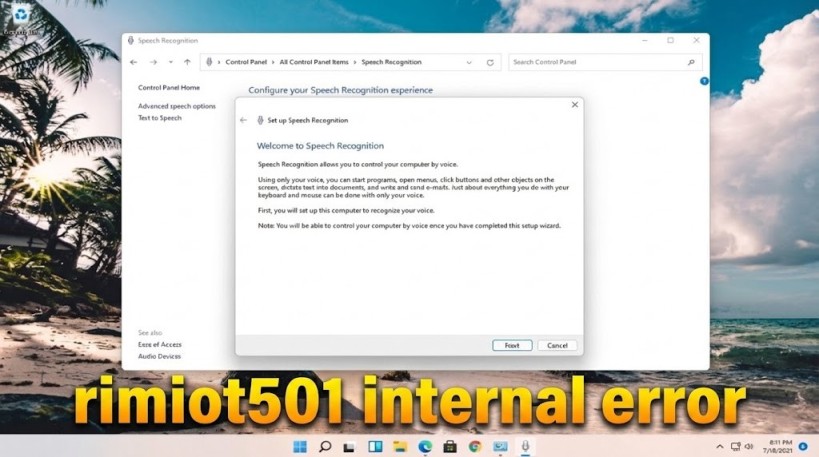Launch Microsoft Edge from taskbar

click(425, 447)
